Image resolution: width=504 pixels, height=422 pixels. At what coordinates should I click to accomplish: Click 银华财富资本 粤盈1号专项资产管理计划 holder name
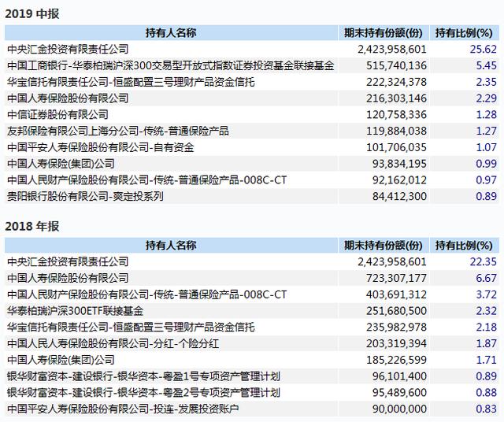tap(143, 376)
